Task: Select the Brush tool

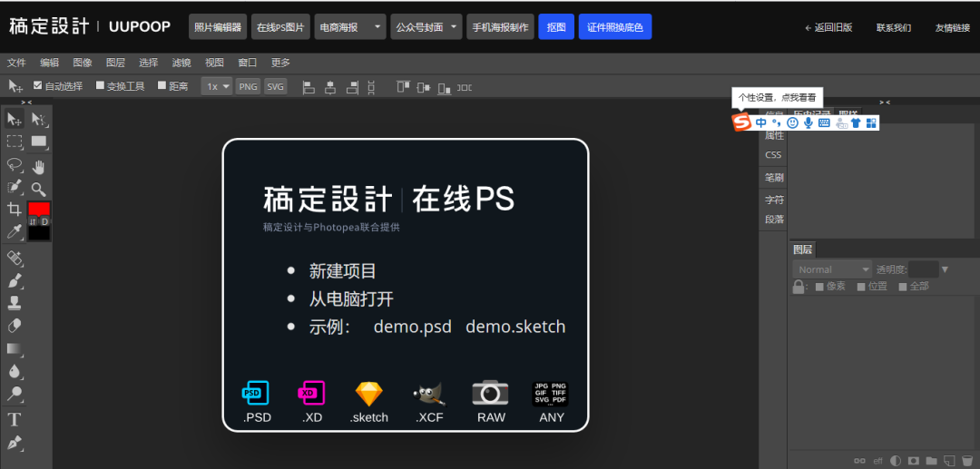Action: click(15, 280)
